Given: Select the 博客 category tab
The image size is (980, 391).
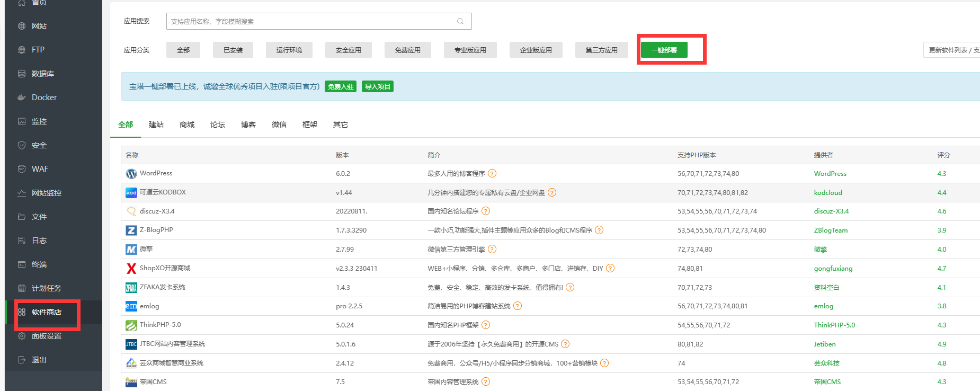Looking at the screenshot, I should click(248, 125).
